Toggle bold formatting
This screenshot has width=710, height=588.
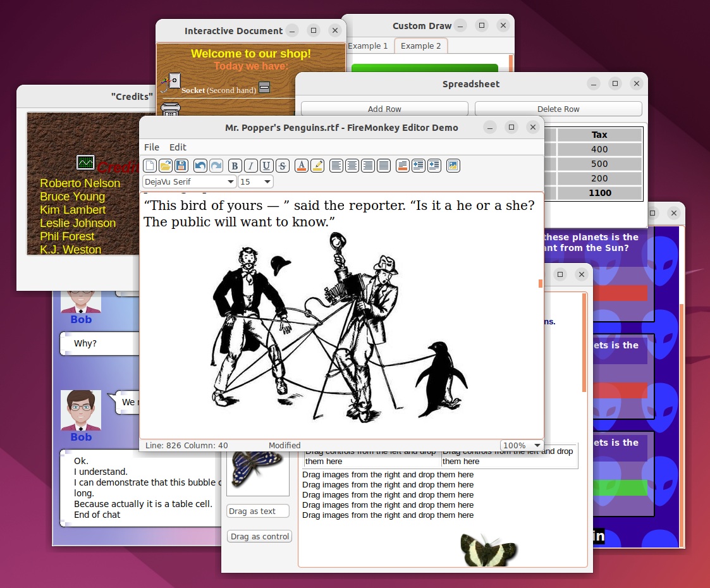[235, 166]
